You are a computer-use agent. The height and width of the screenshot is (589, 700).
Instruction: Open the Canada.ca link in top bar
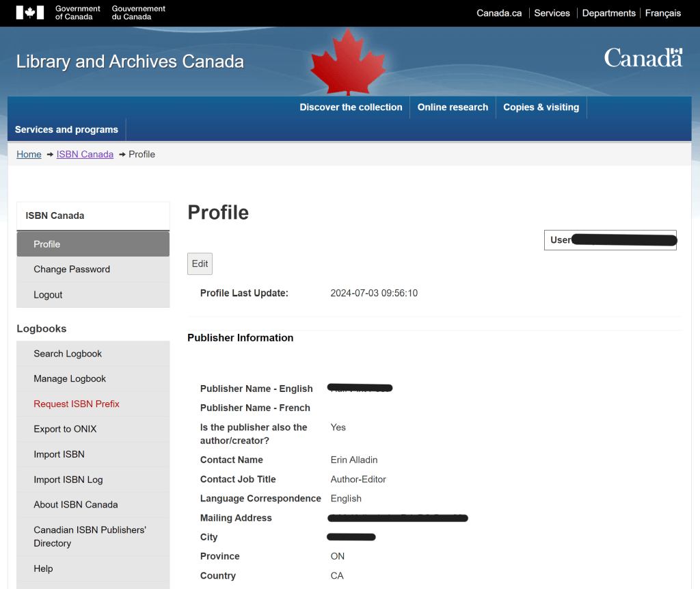click(x=499, y=13)
